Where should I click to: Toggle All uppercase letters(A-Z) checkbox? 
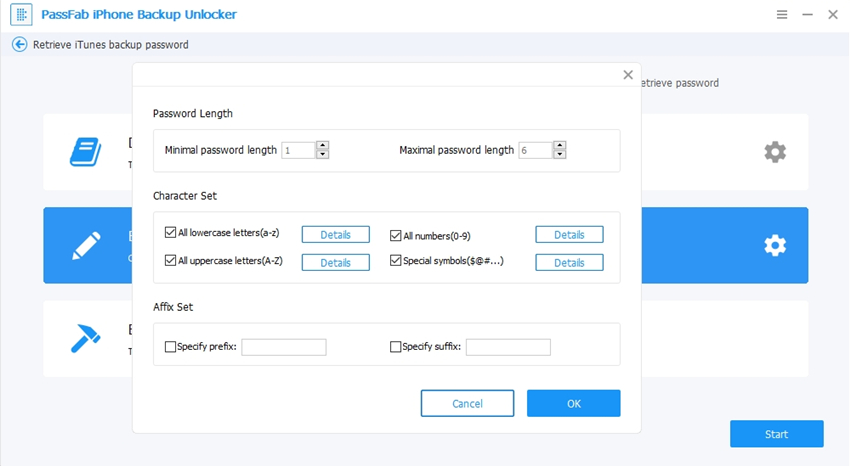[x=170, y=261]
